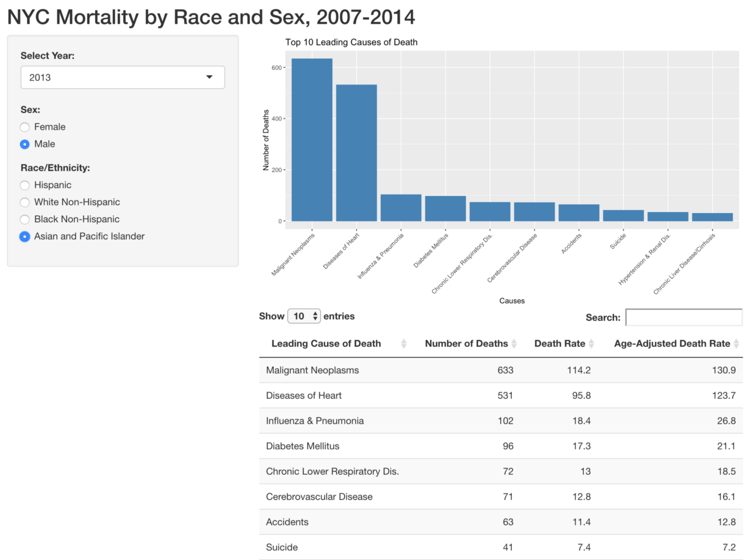The height and width of the screenshot is (560, 749).
Task: Click the 96 deaths cell
Action: click(508, 446)
